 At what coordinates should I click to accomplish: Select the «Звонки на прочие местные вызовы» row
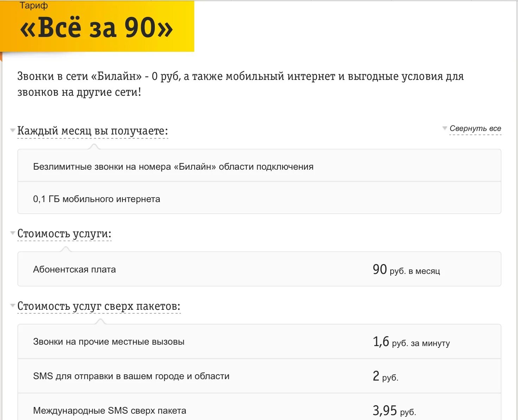(x=259, y=341)
